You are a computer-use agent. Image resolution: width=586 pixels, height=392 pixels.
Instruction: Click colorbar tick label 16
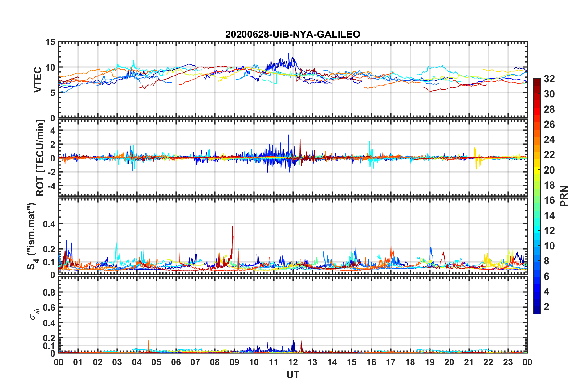coord(549,200)
